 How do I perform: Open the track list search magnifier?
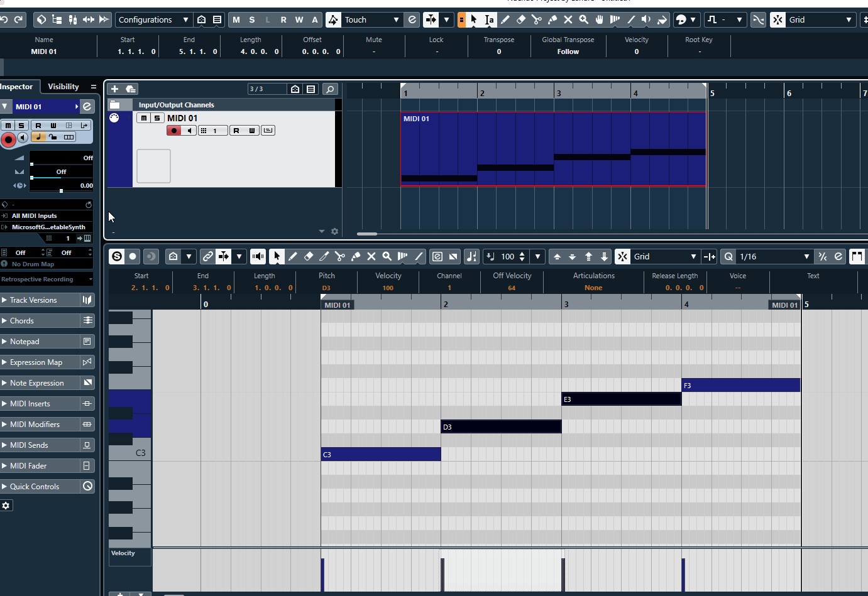[330, 89]
